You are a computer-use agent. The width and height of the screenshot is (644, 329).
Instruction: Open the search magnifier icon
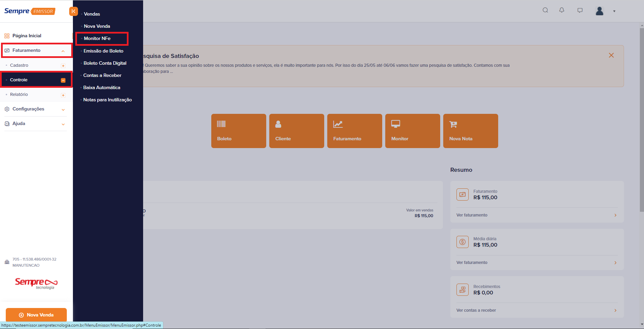point(545,10)
